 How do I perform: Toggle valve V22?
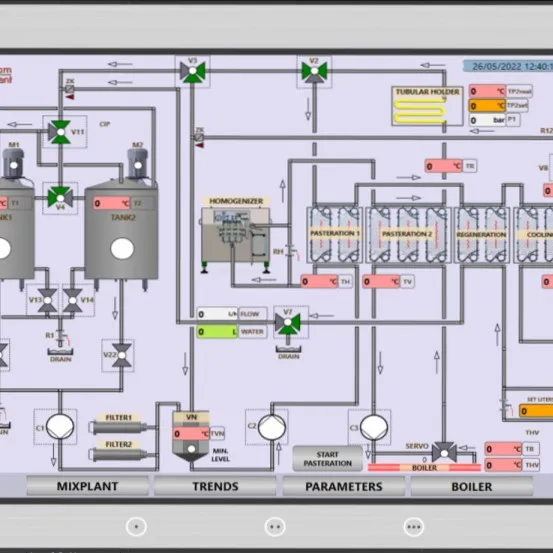point(122,355)
